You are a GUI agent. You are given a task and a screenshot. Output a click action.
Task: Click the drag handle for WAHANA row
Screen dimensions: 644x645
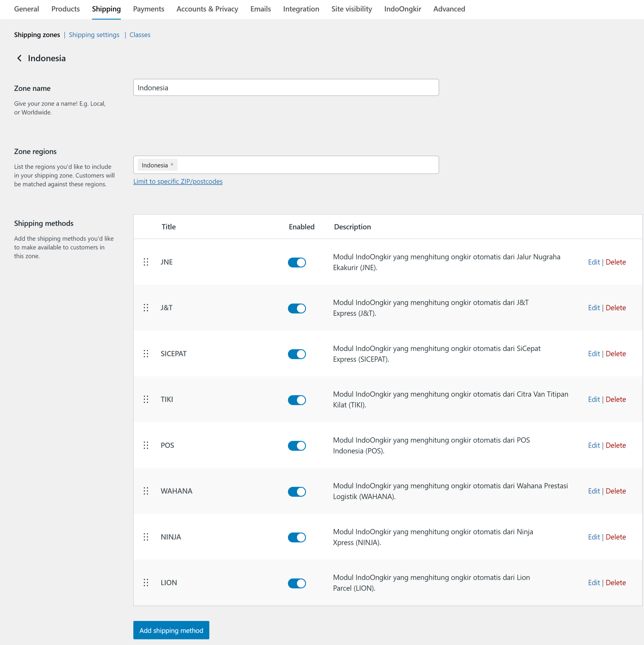(146, 491)
